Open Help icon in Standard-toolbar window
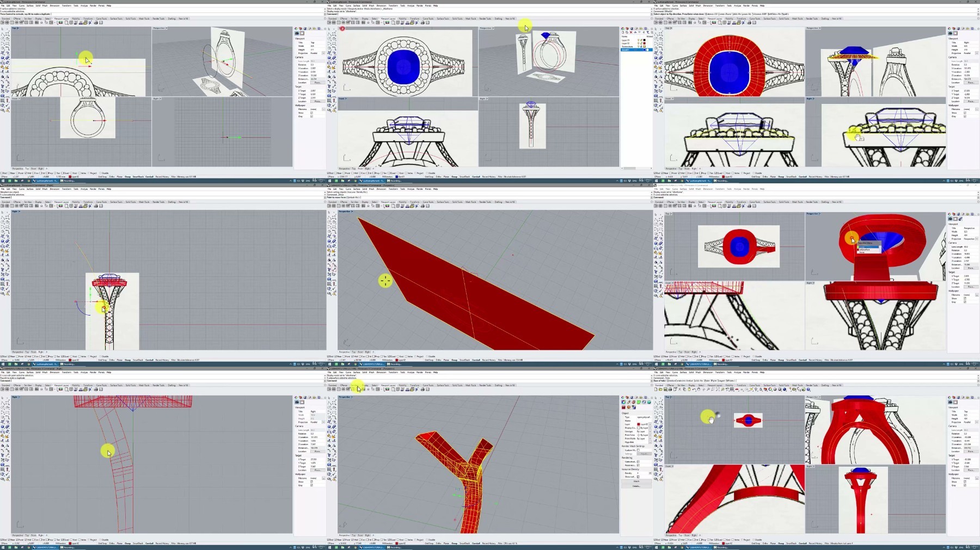Image resolution: width=980 pixels, height=550 pixels. click(808, 390)
